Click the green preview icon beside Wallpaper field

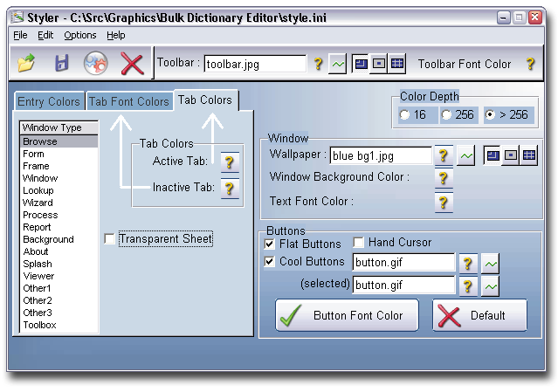[x=466, y=156]
